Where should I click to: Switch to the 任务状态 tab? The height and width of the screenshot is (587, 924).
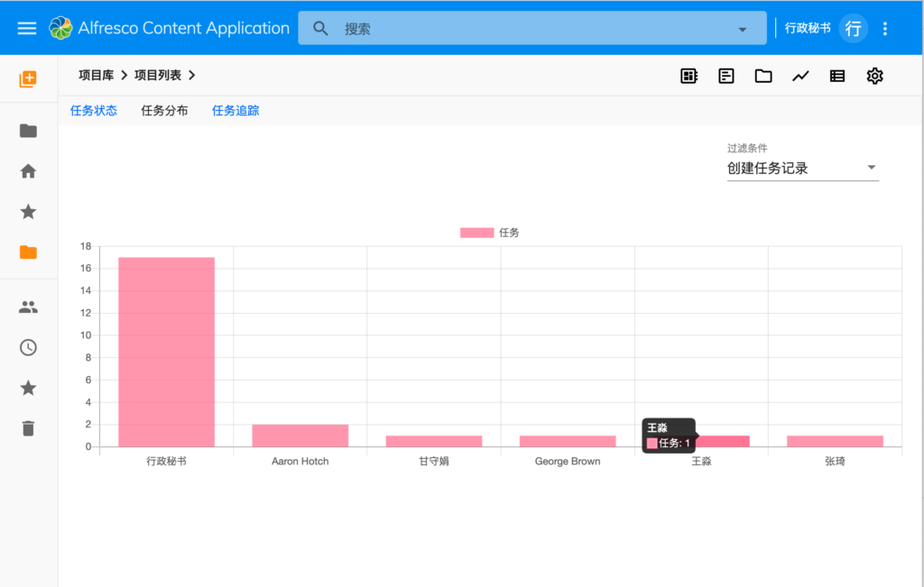[94, 111]
